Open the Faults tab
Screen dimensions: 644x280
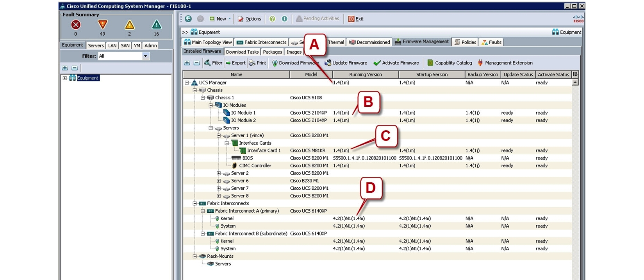pyautogui.click(x=491, y=42)
